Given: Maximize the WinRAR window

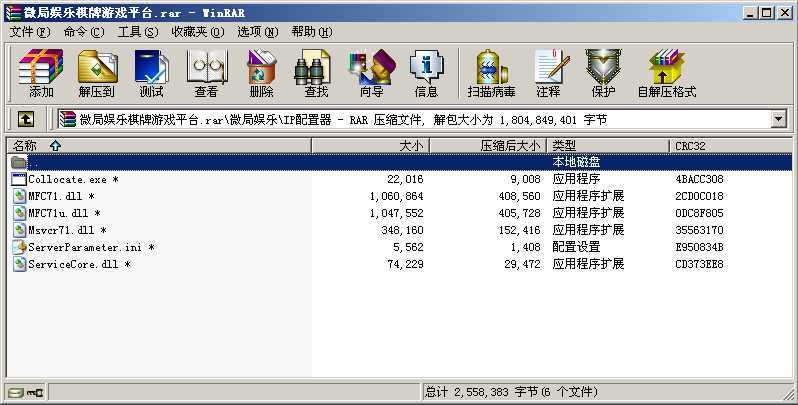Looking at the screenshot, I should pos(767,13).
